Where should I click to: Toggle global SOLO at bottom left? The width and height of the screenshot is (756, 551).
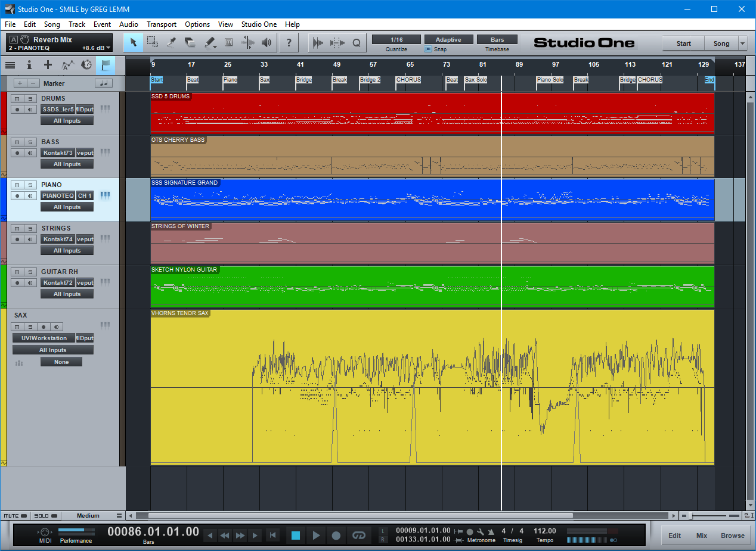tap(45, 516)
